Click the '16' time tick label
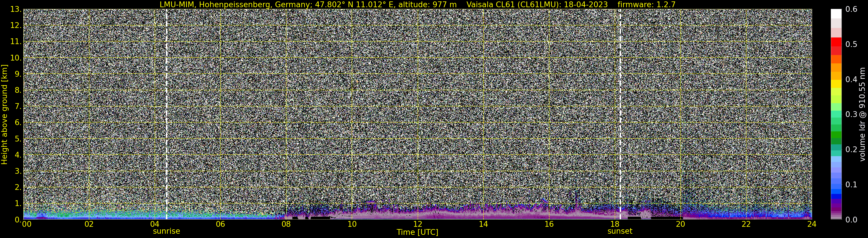This screenshot has height=238, width=868. coord(549,224)
